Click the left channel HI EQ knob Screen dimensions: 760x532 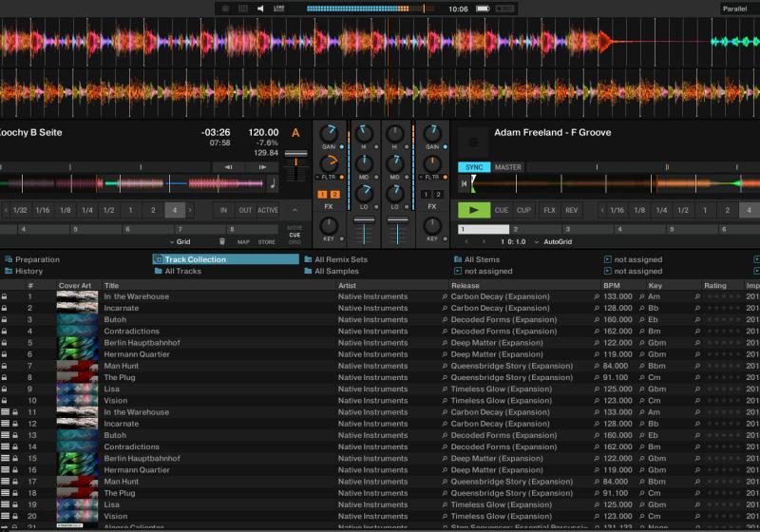pos(364,133)
